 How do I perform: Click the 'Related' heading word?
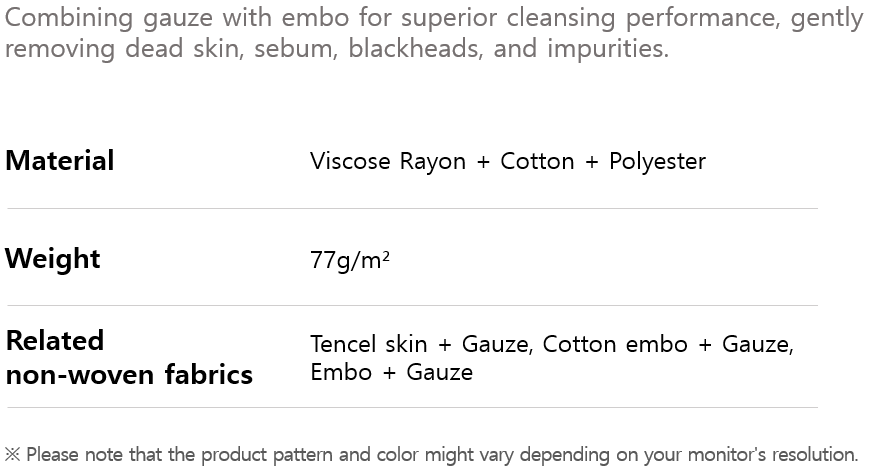pyautogui.click(x=55, y=341)
